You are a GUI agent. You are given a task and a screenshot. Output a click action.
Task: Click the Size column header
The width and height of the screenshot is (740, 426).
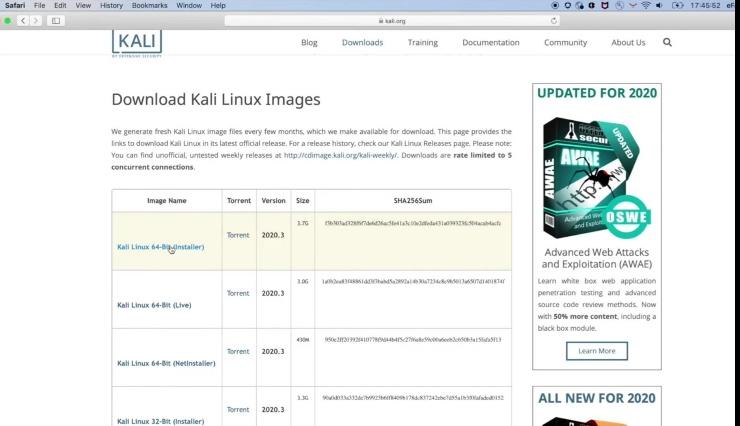click(x=303, y=200)
